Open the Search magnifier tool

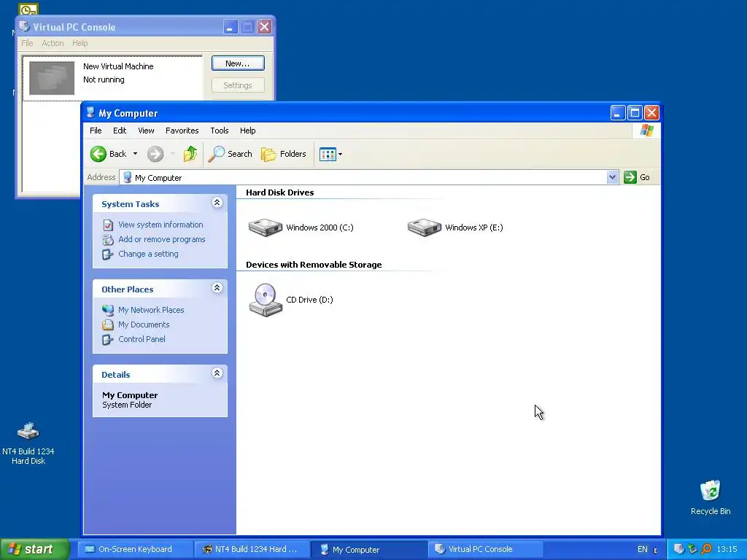point(230,154)
